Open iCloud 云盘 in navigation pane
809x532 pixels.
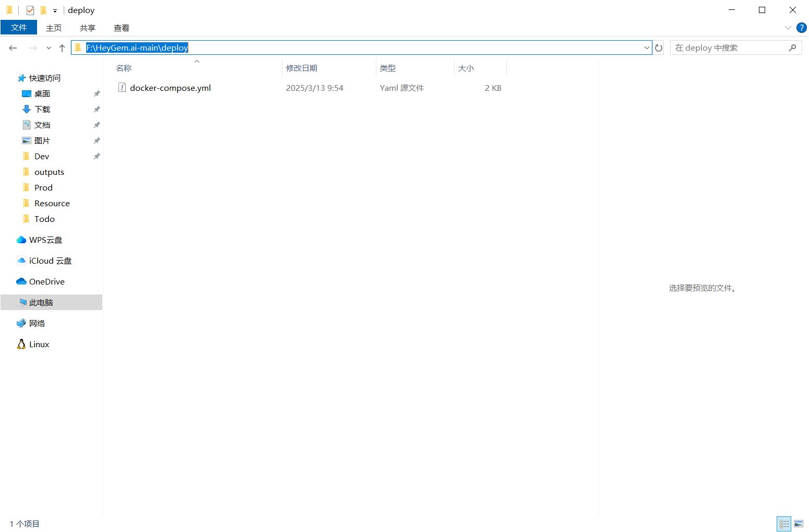tap(50, 261)
